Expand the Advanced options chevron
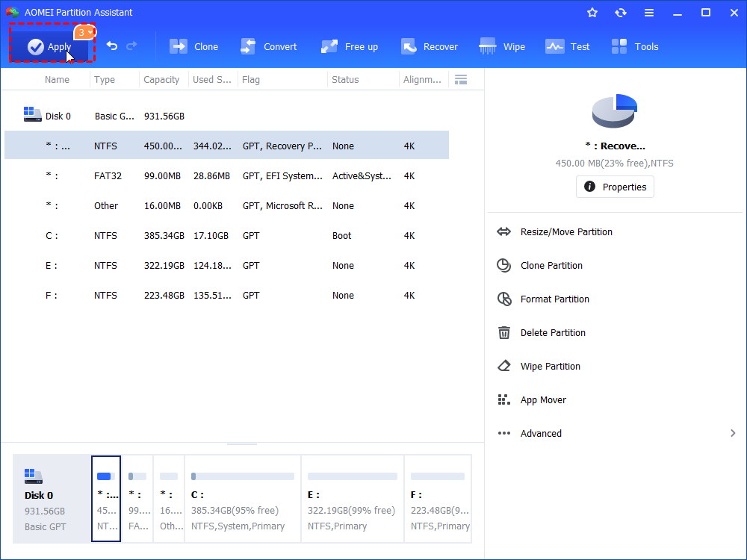Screen dimensions: 747x560 tap(732, 433)
